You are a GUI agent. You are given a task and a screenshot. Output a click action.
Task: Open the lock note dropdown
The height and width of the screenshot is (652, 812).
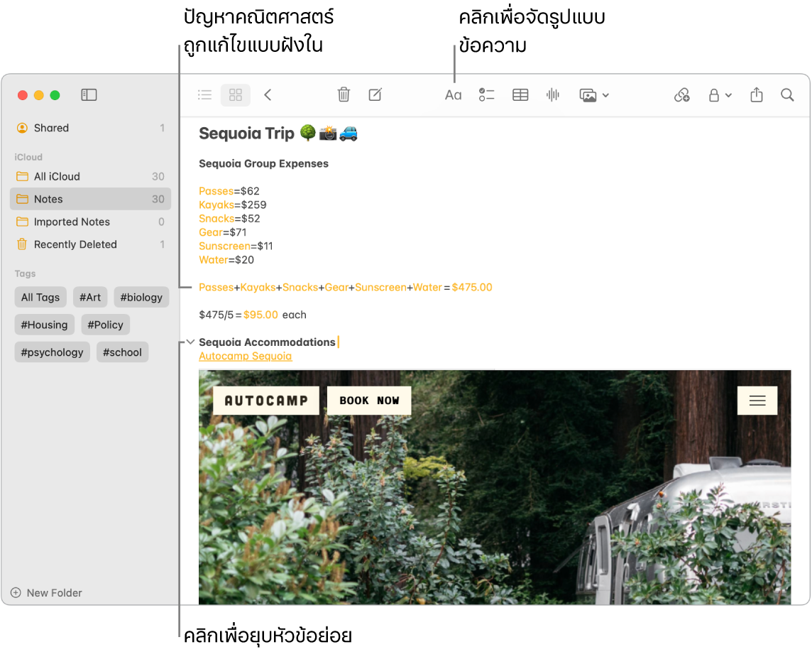point(720,95)
